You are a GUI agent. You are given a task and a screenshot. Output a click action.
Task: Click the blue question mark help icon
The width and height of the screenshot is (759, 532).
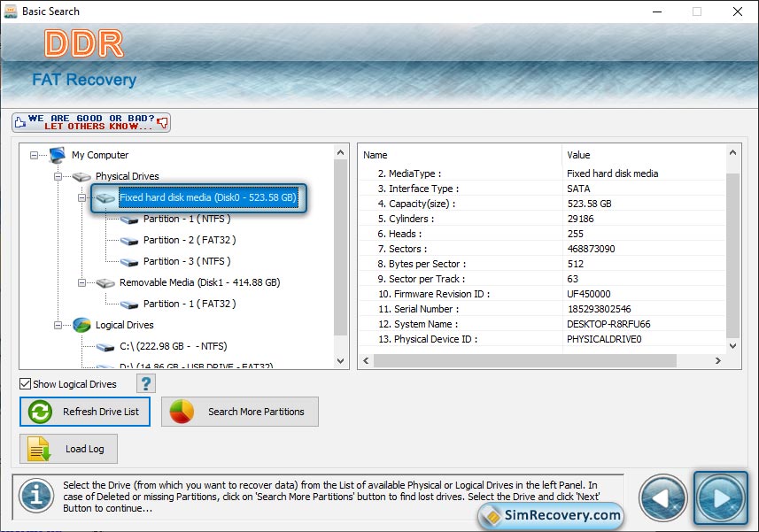pos(146,384)
